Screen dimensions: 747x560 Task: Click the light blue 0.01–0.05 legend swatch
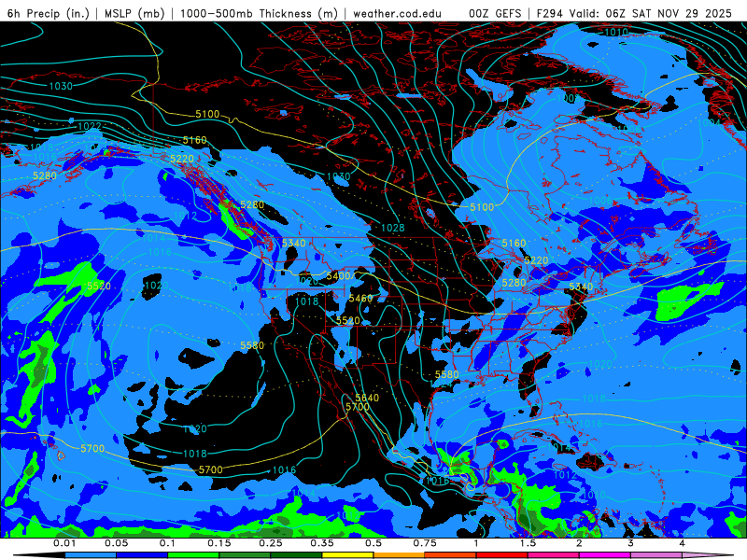91,555
